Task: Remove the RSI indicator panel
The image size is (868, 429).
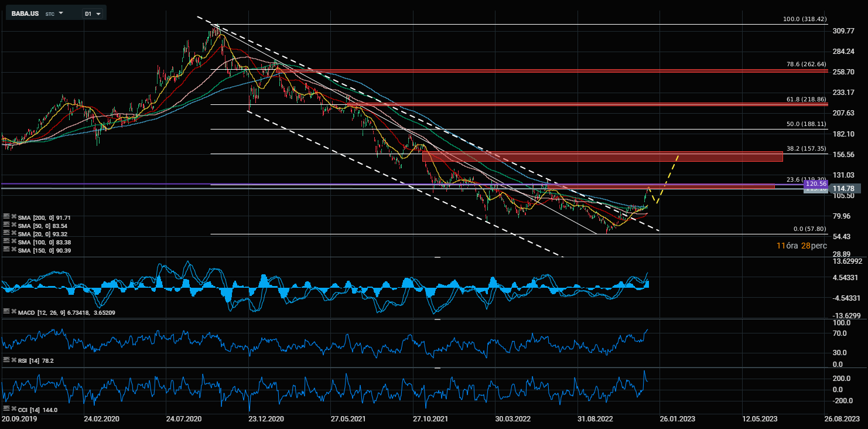Action: pos(13,360)
